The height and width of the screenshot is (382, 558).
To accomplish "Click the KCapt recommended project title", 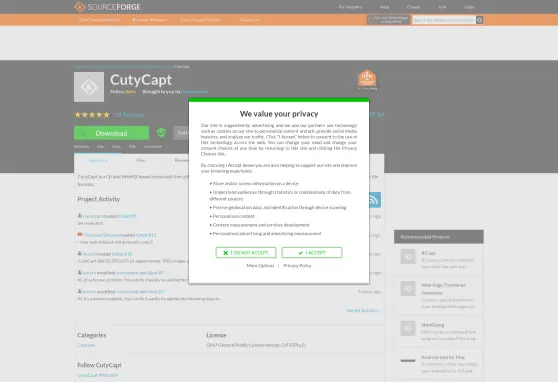I will [x=428, y=253].
